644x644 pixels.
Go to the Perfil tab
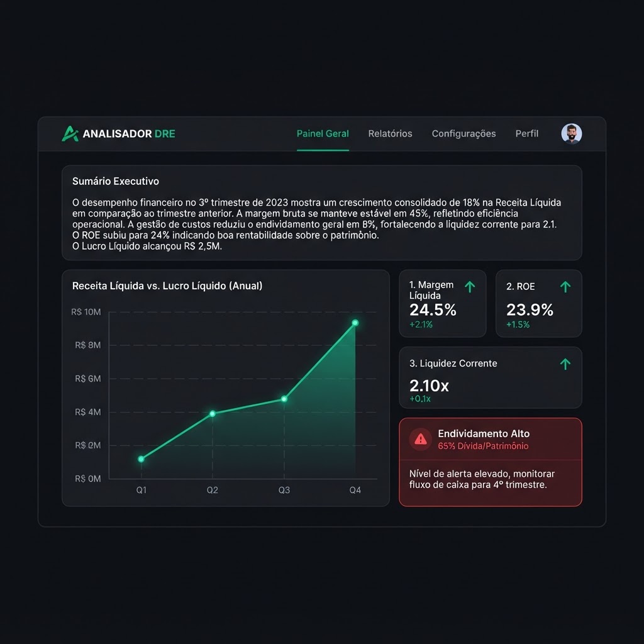527,133
